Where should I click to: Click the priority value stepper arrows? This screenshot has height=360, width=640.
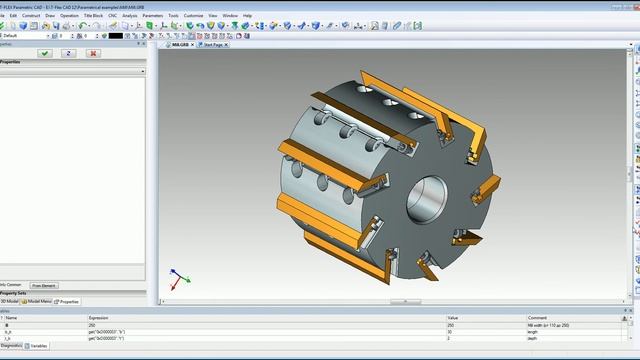[x=97, y=36]
